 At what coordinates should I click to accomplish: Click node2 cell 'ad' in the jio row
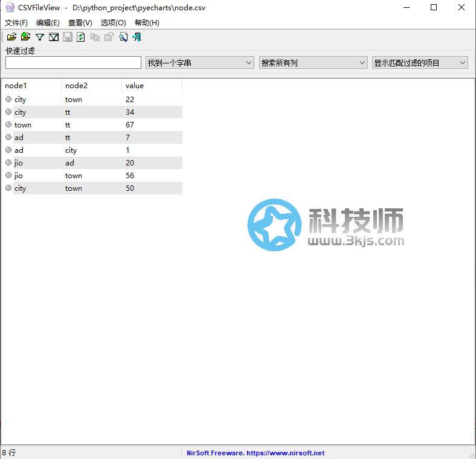[x=69, y=162]
